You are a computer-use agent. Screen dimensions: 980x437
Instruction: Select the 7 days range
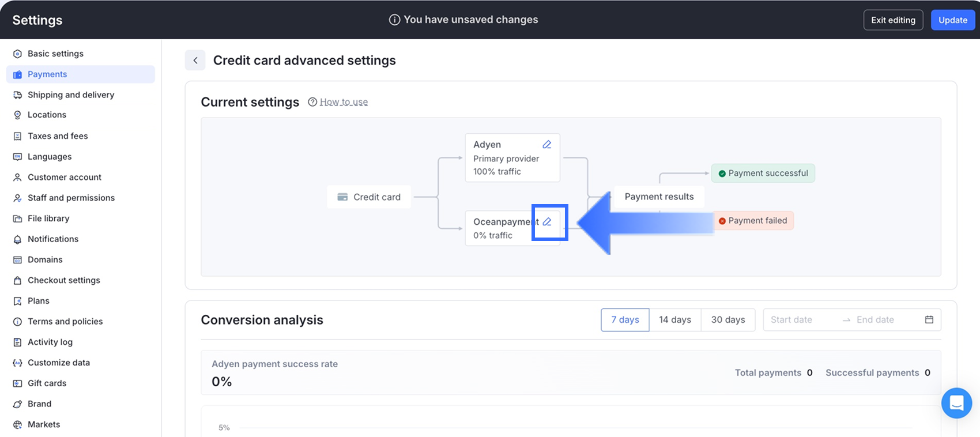[x=625, y=320]
